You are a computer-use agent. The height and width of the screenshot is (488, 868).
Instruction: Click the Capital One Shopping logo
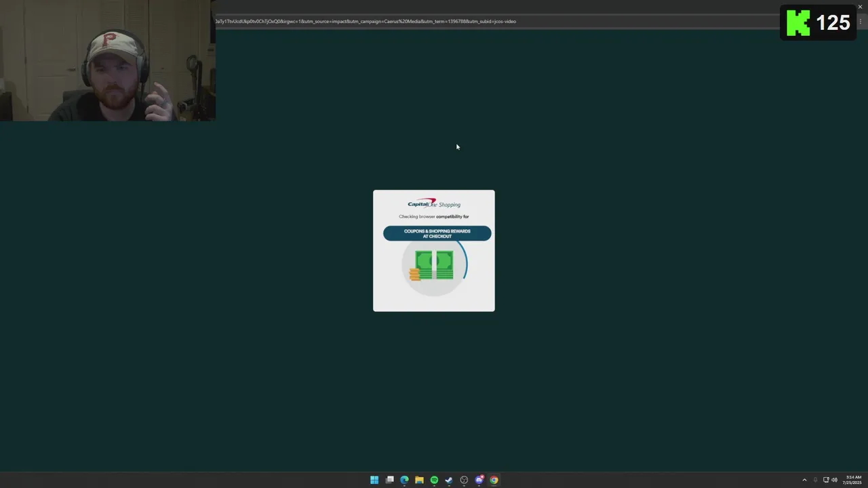(434, 203)
